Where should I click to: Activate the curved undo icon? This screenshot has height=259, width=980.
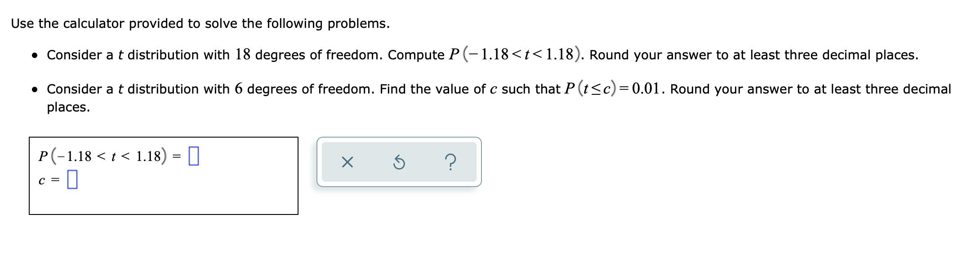(400, 162)
